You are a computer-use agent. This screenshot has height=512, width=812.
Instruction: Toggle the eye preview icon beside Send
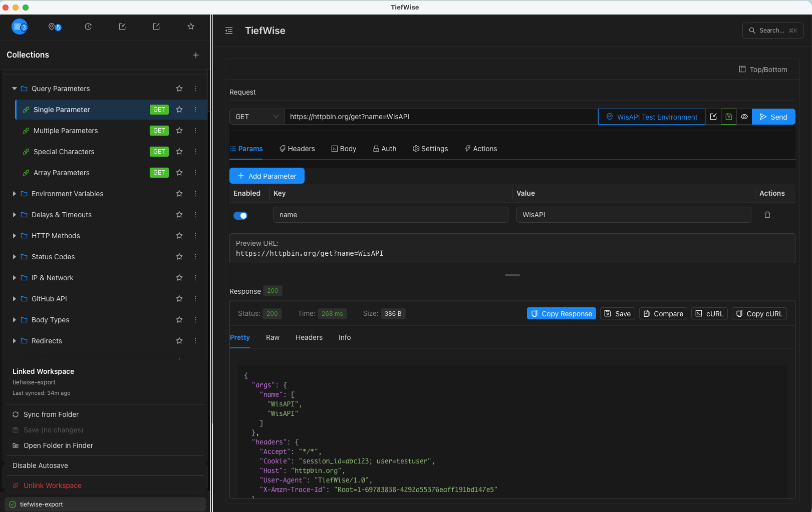[x=744, y=117]
